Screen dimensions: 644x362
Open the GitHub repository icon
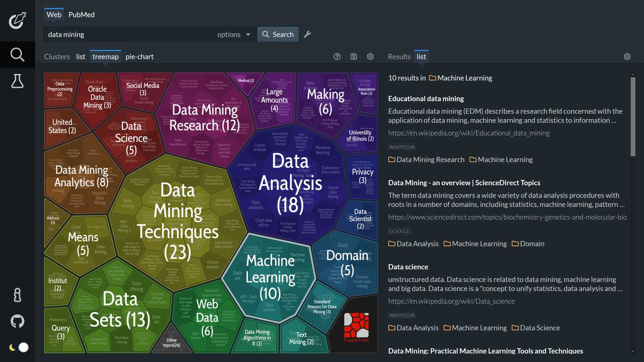click(17, 321)
